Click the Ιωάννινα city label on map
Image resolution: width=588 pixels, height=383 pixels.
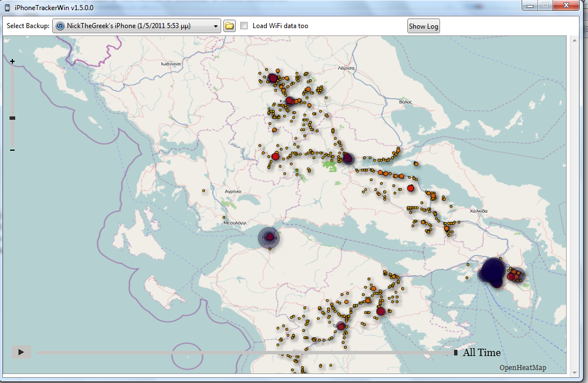[x=171, y=64]
